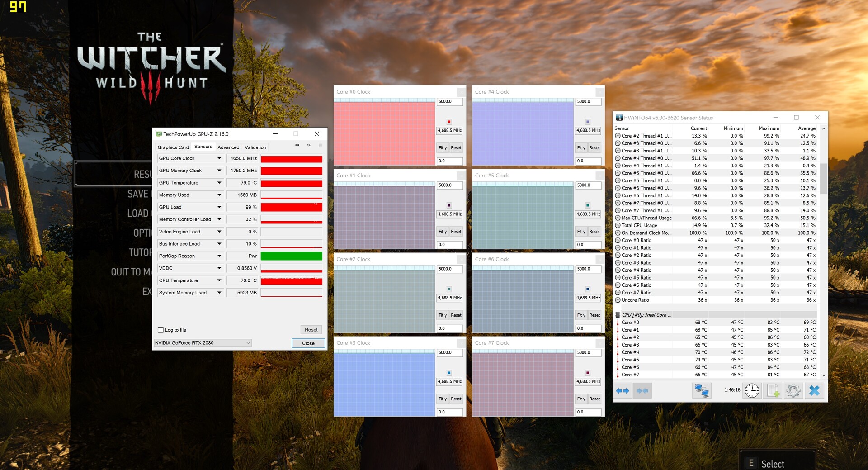868x470 pixels.
Task: Click the Core #5 Clock color swatch
Action: [x=588, y=205]
